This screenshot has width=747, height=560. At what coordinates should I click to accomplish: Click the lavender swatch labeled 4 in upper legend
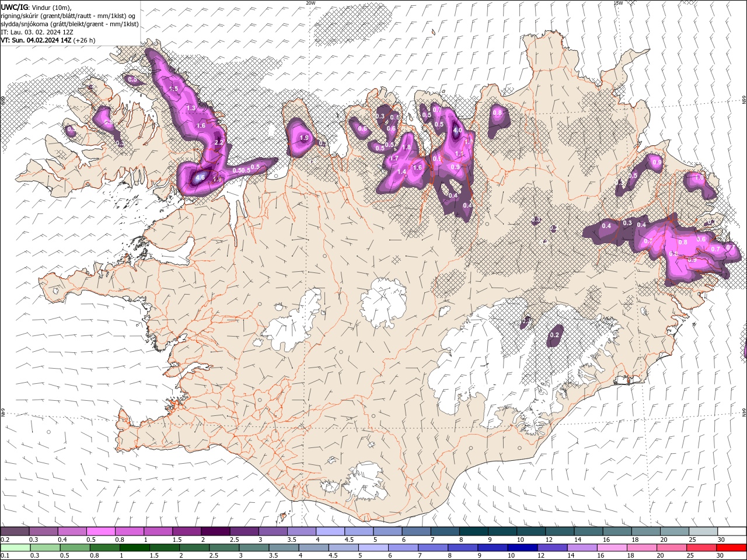tap(330, 531)
